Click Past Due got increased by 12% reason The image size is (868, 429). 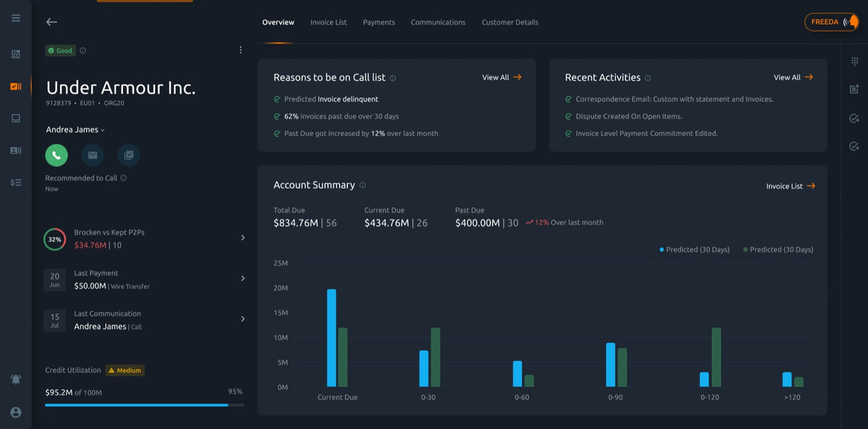(356, 133)
